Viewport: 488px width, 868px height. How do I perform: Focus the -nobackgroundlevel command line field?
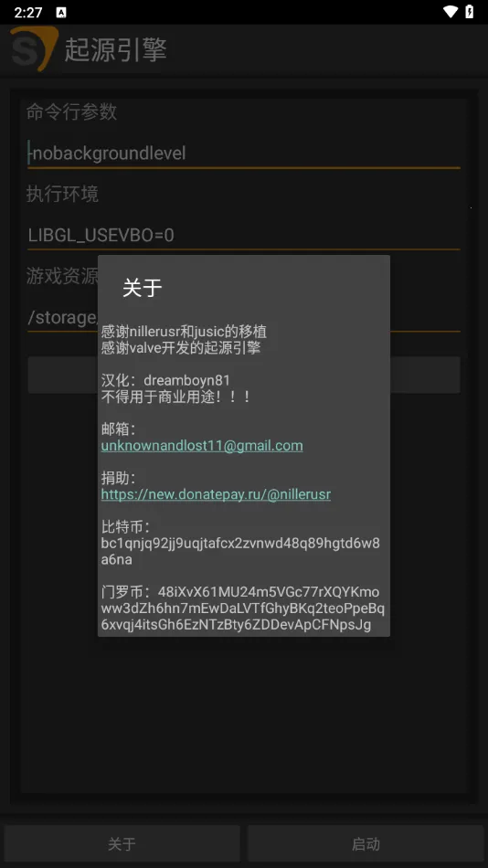(x=244, y=153)
